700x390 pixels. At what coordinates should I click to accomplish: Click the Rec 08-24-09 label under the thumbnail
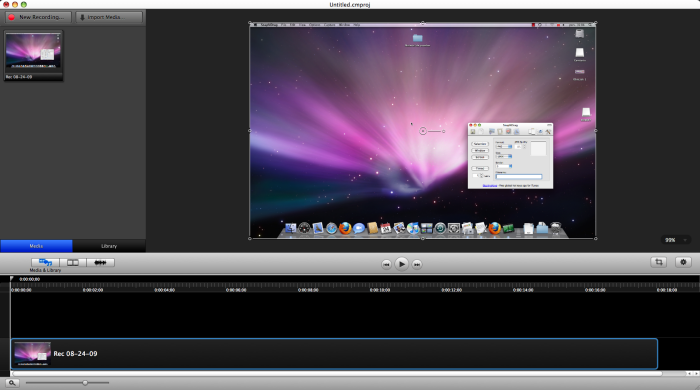pyautogui.click(x=19, y=77)
